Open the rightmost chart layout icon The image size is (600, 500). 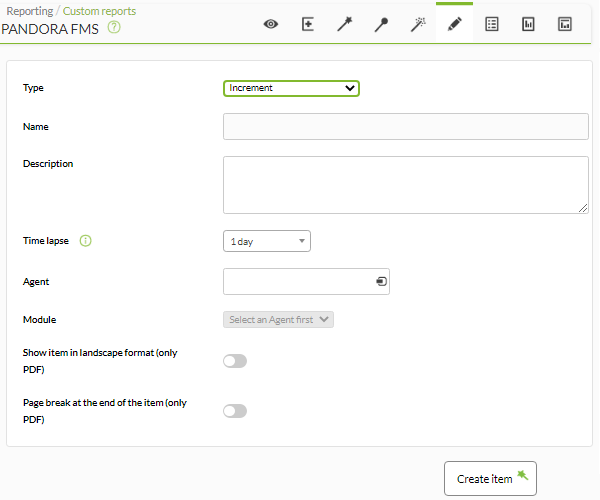click(x=565, y=24)
